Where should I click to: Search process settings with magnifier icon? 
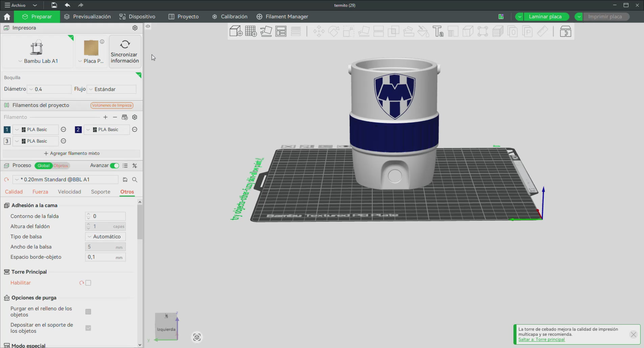point(135,180)
